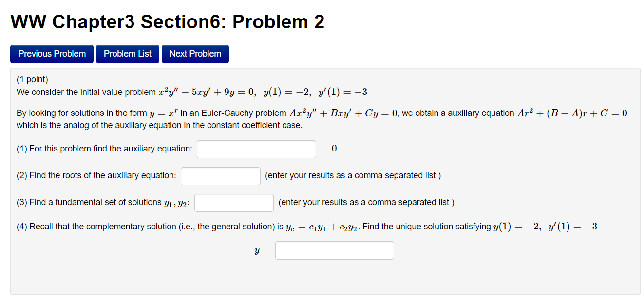Click the Previous Problem navigation control
Screen dimensions: 644x302
(51, 54)
